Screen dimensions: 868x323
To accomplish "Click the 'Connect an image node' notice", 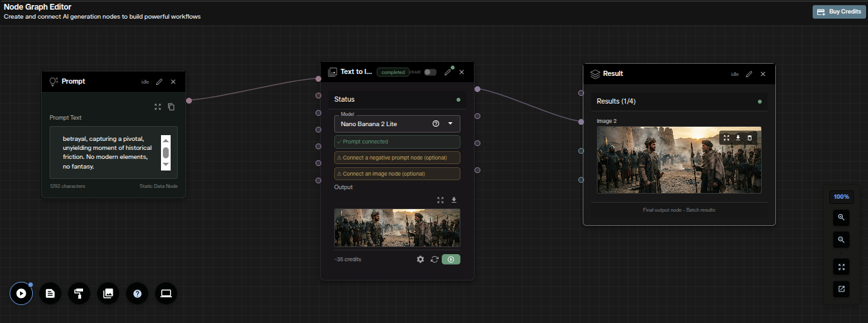I will [x=397, y=174].
